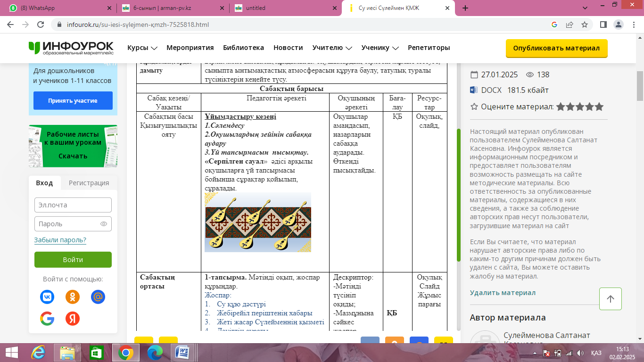Click the Опубликовать материал button
Image resolution: width=644 pixels, height=362 pixels.
coord(556,48)
